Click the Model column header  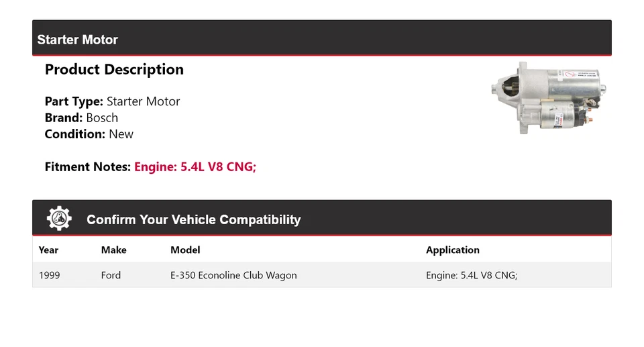tap(185, 250)
